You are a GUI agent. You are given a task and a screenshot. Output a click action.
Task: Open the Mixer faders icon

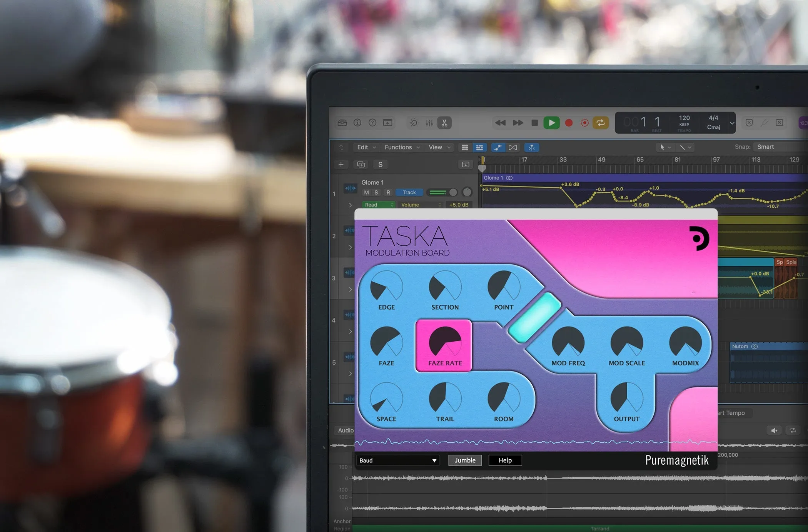429,123
